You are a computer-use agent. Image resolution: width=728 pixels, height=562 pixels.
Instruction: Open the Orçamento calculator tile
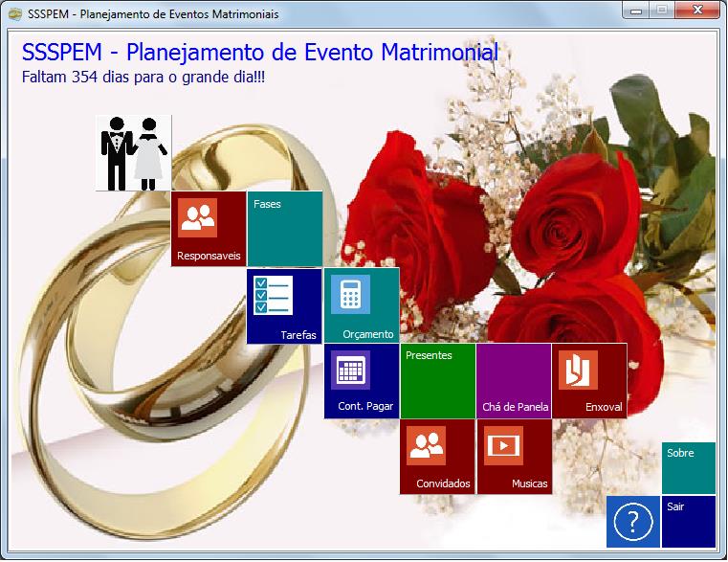[362, 305]
